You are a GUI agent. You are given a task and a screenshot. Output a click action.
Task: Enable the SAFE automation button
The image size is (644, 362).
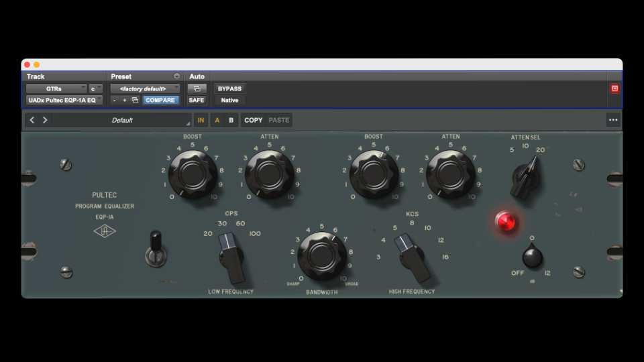click(x=197, y=100)
